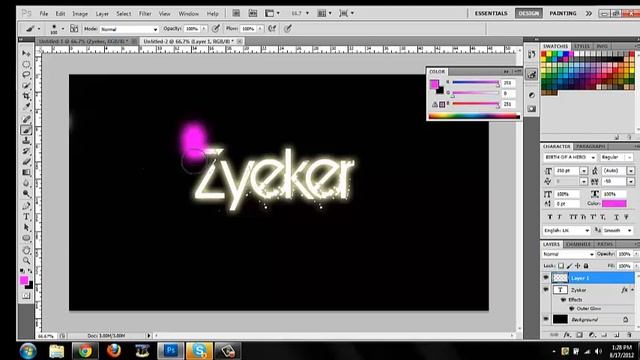Select the Spot Healing Brush tool
This screenshot has height=360, width=640.
coord(26,119)
